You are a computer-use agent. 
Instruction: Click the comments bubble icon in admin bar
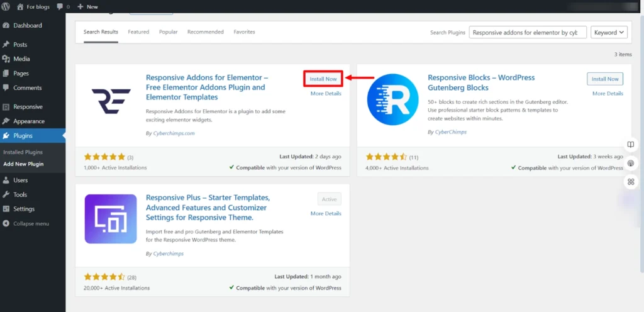[60, 7]
